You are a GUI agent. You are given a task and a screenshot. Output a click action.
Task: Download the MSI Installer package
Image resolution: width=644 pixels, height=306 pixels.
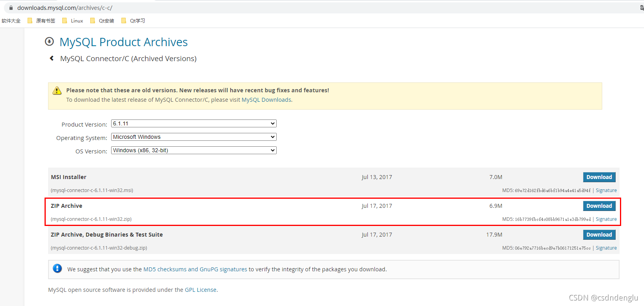coord(599,177)
